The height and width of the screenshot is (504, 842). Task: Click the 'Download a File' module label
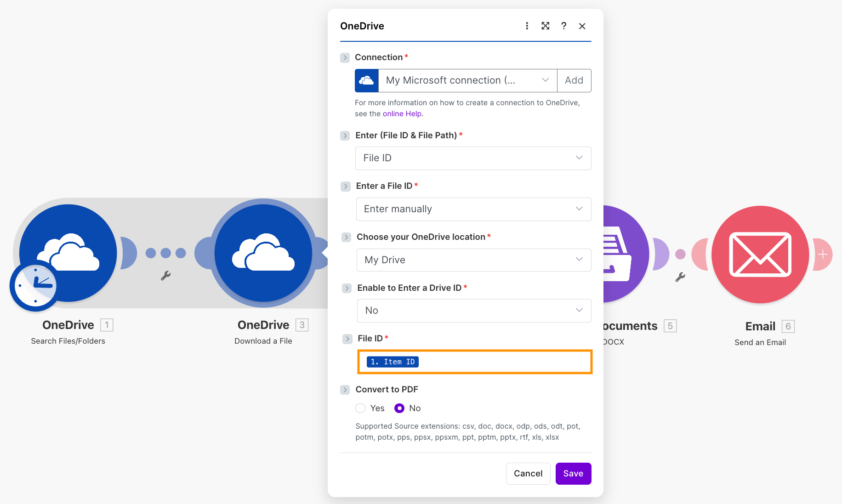pos(263,341)
